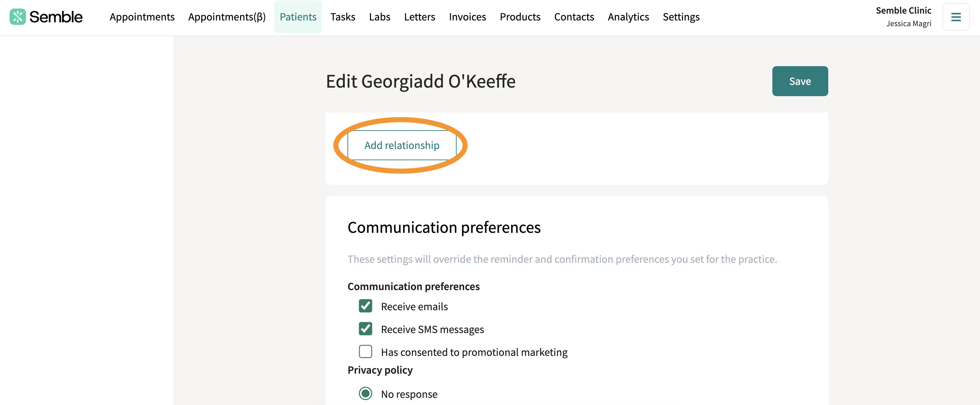Uncheck Receive SMS messages checkbox
The image size is (980, 405).
point(365,329)
